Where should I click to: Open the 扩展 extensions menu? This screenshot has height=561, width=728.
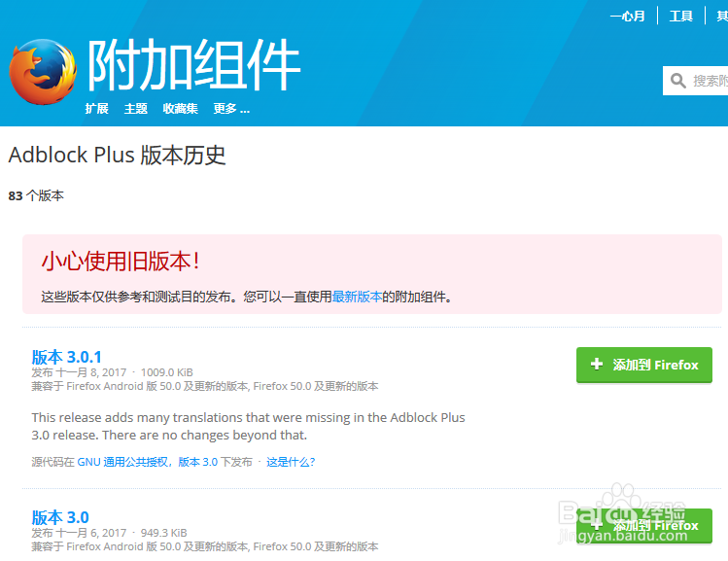tap(96, 109)
